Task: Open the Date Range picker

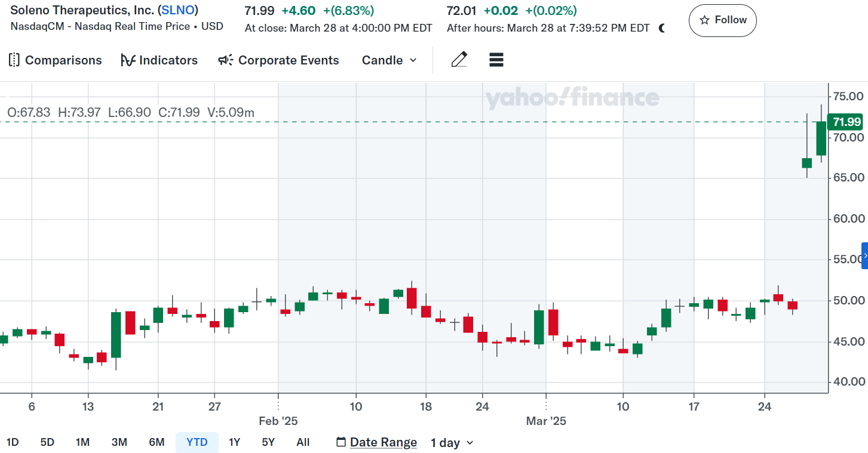Action: click(x=376, y=442)
